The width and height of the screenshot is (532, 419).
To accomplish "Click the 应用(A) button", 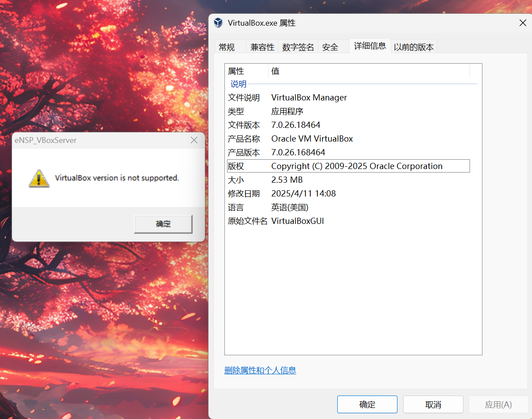I will coord(498,404).
